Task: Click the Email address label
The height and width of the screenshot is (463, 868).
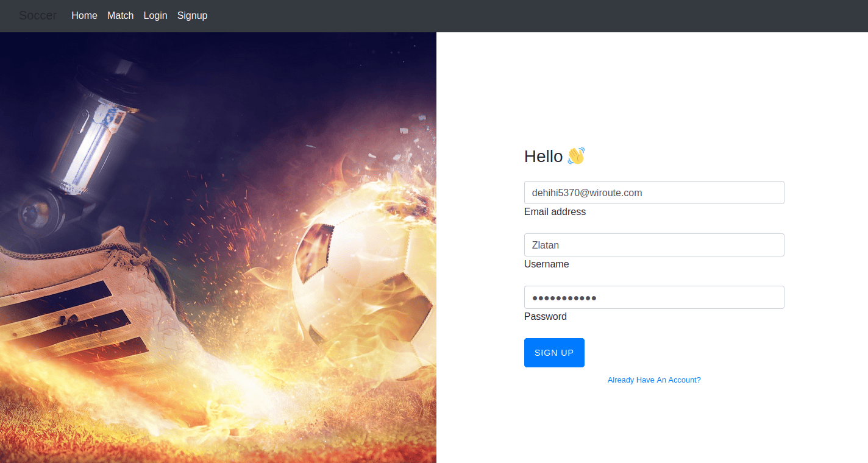Action: 555,212
